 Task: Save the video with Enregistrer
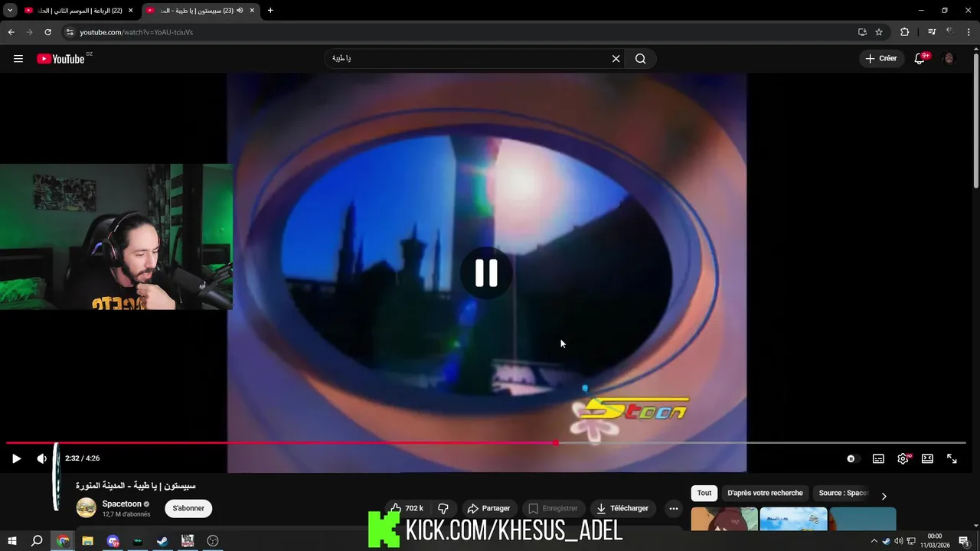(553, 508)
